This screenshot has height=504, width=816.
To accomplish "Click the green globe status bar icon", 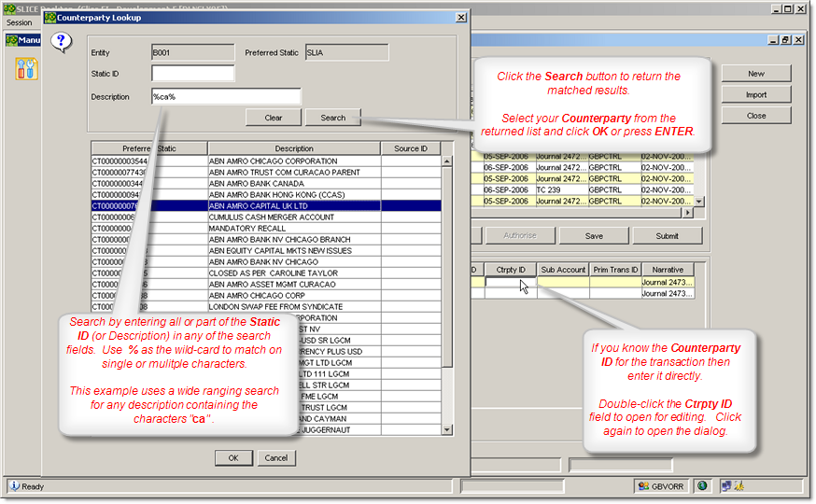I will [x=701, y=486].
